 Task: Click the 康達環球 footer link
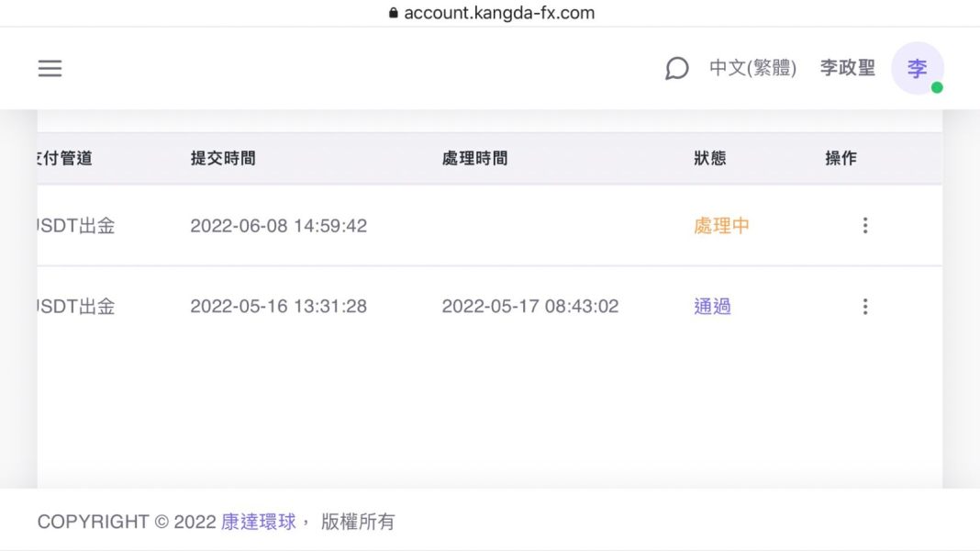click(258, 522)
